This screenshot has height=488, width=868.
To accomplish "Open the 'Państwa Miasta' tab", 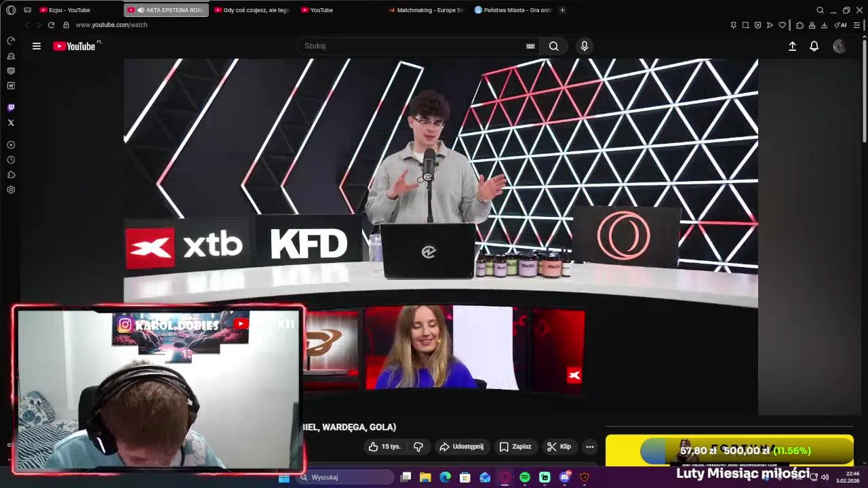I will click(x=513, y=10).
